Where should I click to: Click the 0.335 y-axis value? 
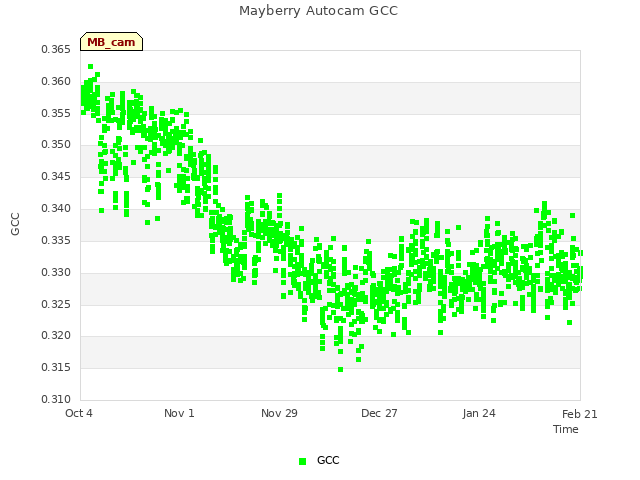coord(56,240)
